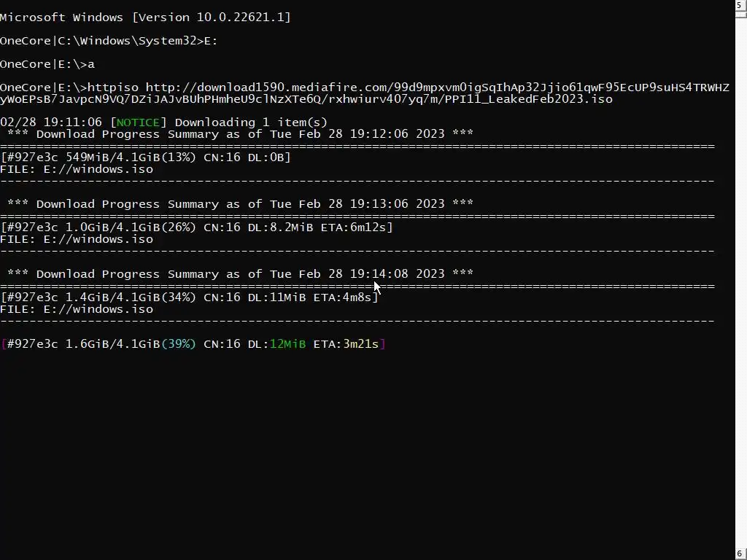
Task: Click the empty vertical scrollbar track
Action: point(741,283)
